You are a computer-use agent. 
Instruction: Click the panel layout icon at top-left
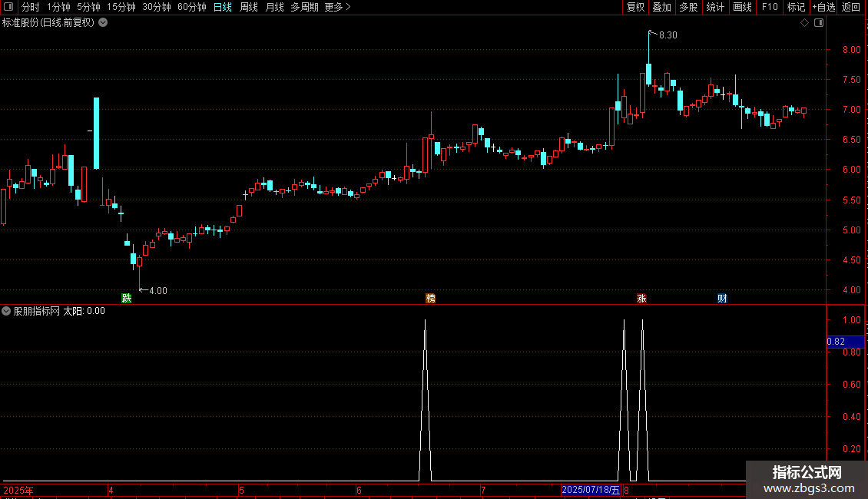coord(8,7)
